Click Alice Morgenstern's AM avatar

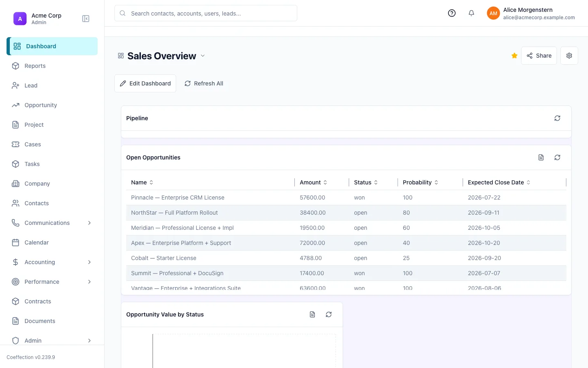click(493, 13)
